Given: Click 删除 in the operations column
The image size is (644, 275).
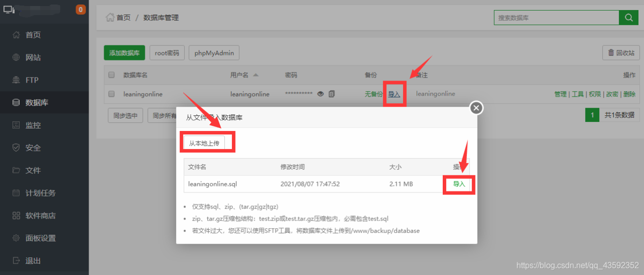Looking at the screenshot, I should point(629,94).
